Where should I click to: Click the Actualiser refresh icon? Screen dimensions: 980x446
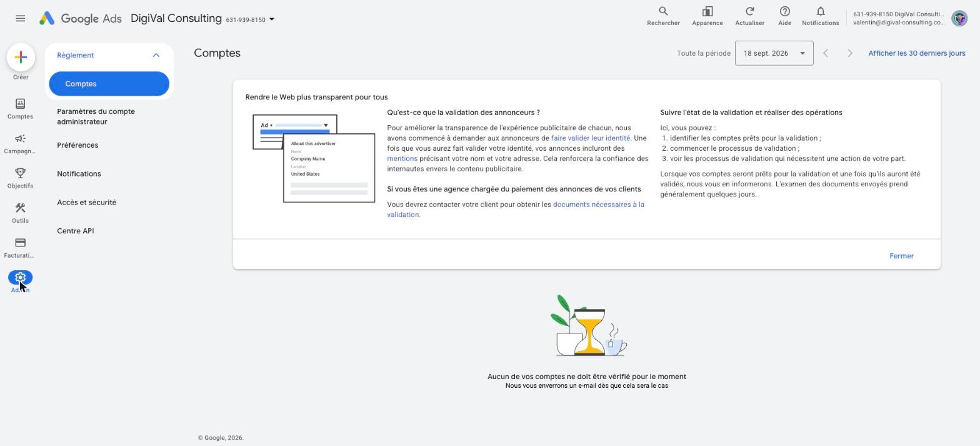(x=749, y=12)
